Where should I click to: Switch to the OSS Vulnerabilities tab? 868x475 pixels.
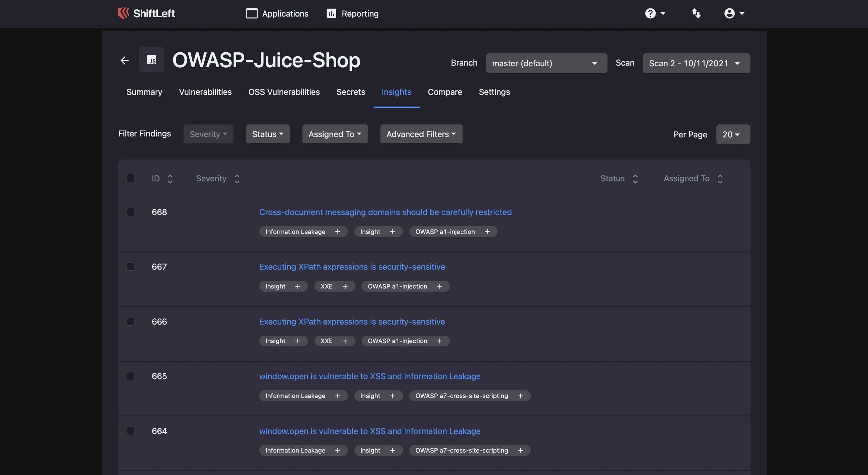pos(284,92)
